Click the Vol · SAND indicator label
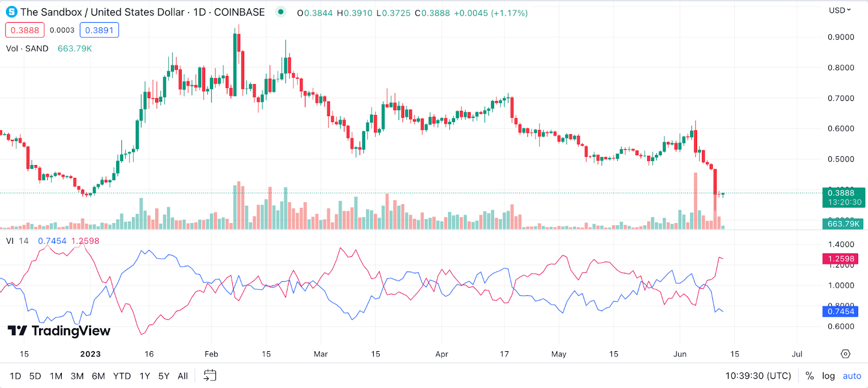 tap(27, 48)
